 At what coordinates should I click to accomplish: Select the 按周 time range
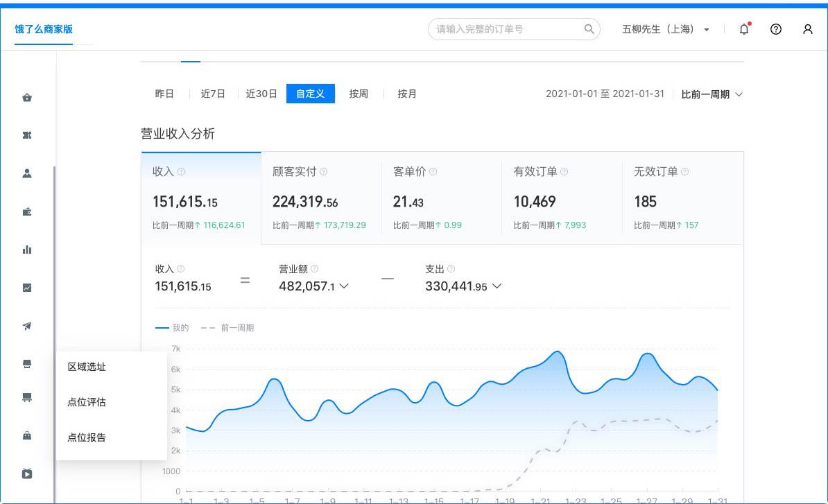[359, 94]
